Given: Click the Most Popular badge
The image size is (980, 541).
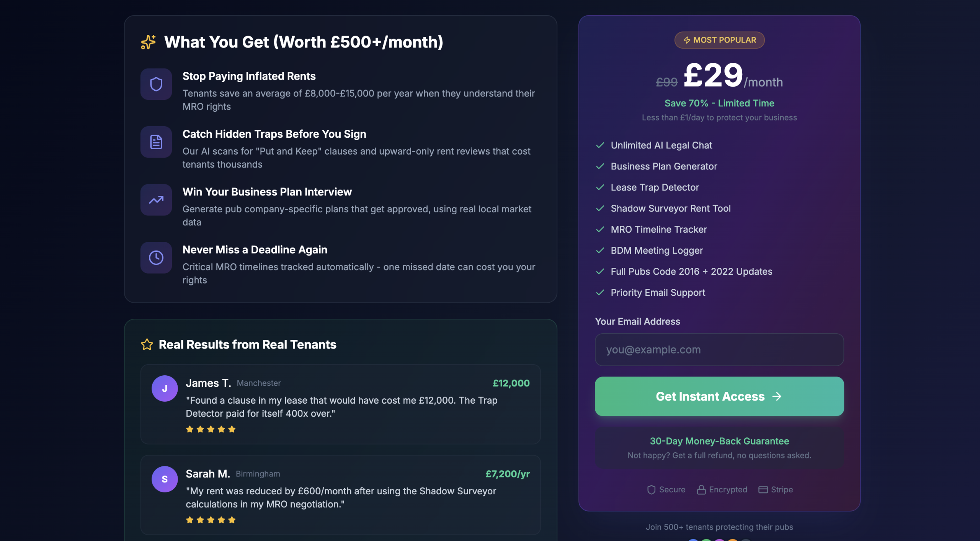Looking at the screenshot, I should 719,40.
